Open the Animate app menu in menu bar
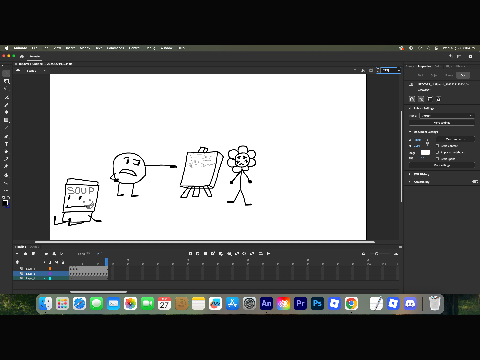This screenshot has width=480, height=360. click(20, 48)
